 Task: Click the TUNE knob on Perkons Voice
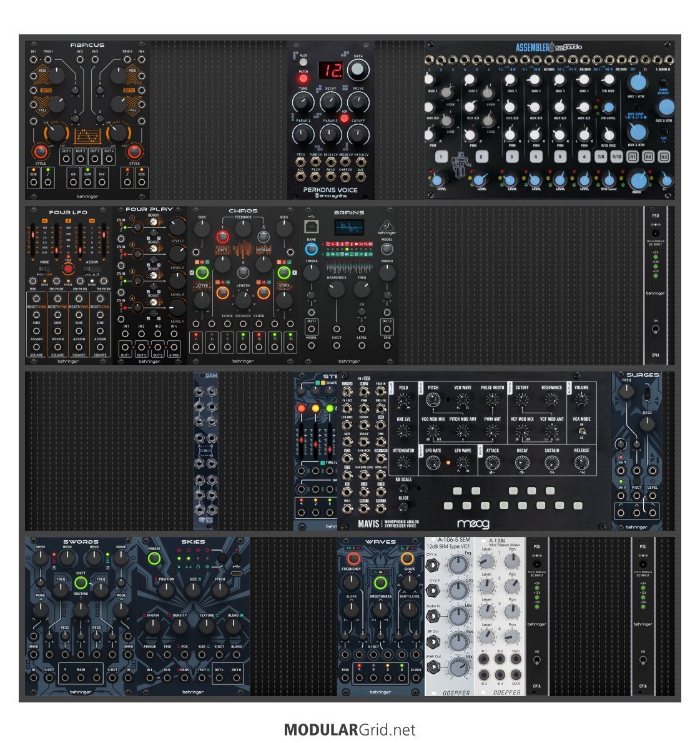tap(303, 102)
